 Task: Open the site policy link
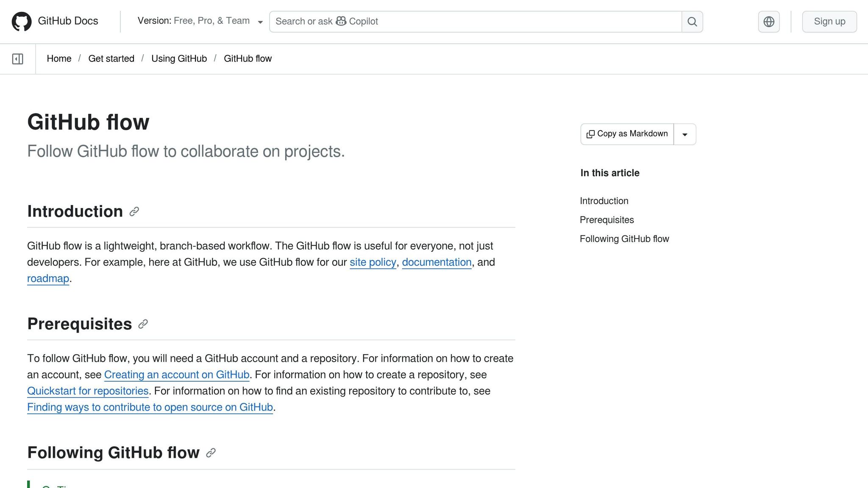click(x=373, y=262)
